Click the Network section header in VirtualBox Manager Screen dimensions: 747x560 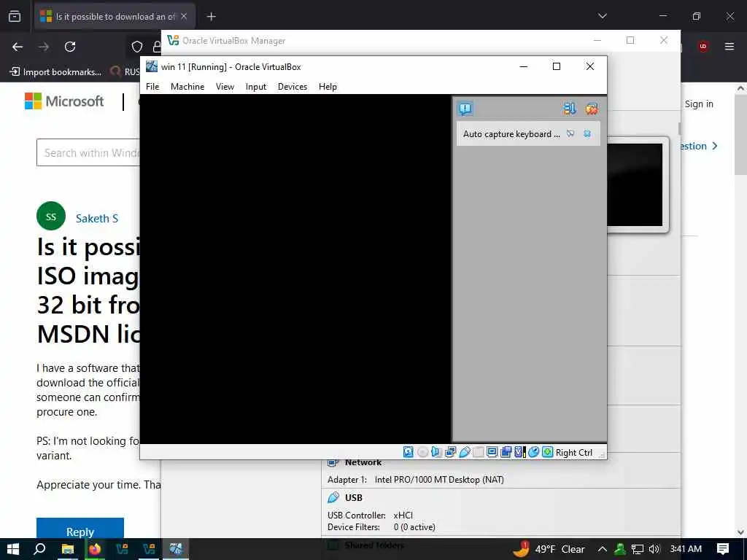tap(363, 462)
